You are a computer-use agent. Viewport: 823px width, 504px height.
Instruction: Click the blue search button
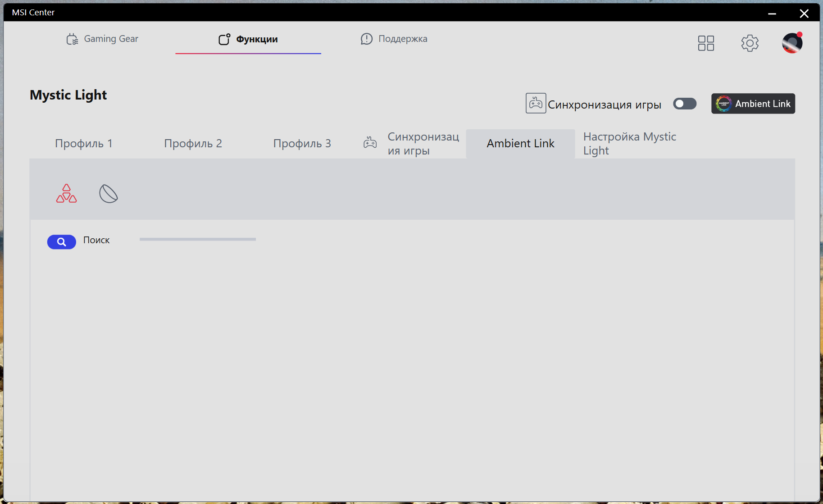62,242
